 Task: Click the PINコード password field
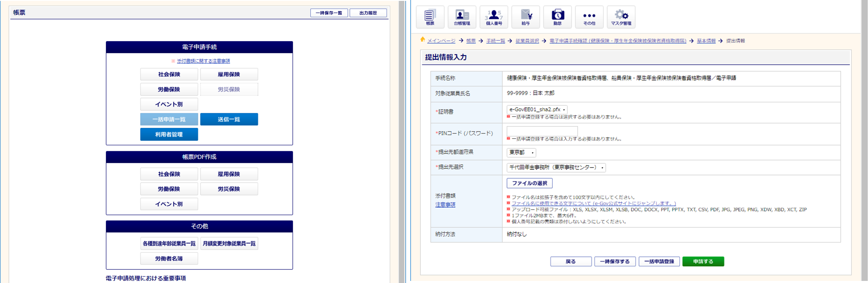coord(542,131)
